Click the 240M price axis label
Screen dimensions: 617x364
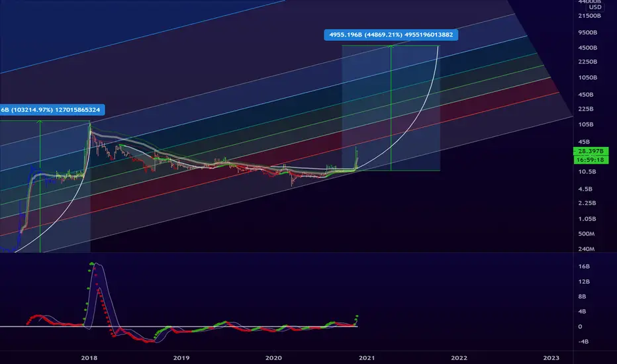587,249
